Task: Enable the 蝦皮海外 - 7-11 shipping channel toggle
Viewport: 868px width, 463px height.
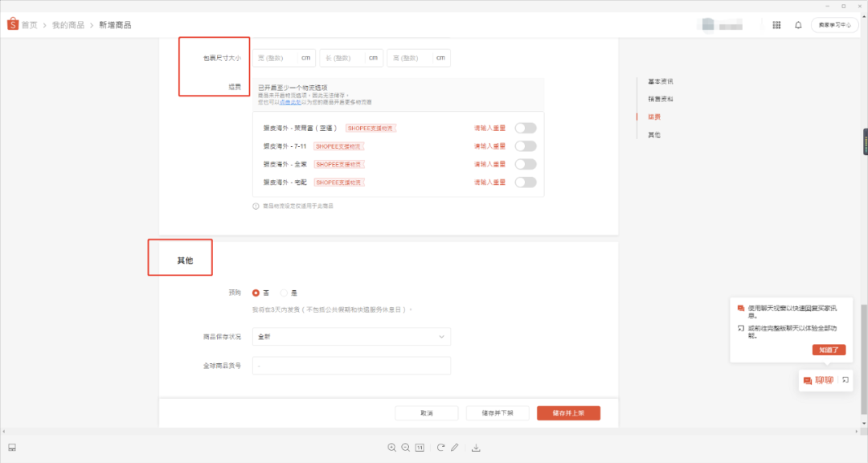Action: [526, 145]
